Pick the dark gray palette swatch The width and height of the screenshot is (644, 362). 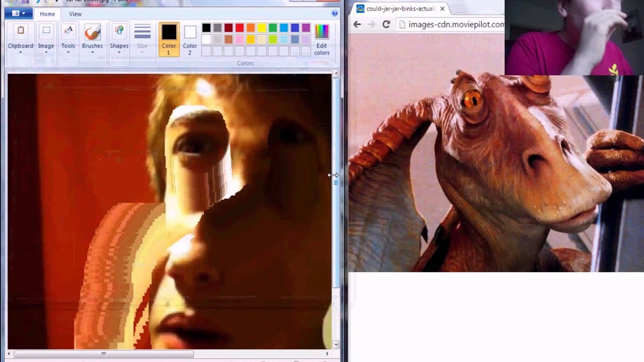[x=217, y=28]
